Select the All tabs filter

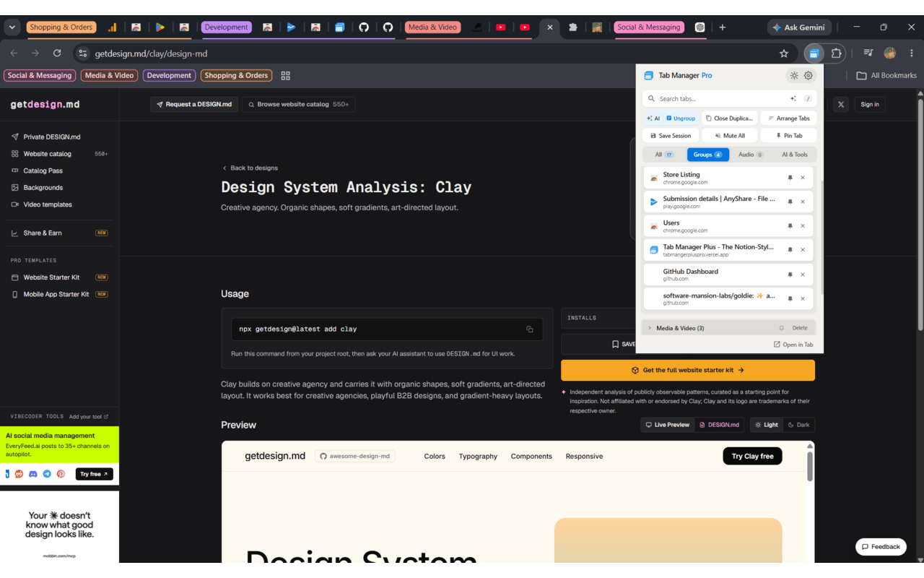coord(664,155)
